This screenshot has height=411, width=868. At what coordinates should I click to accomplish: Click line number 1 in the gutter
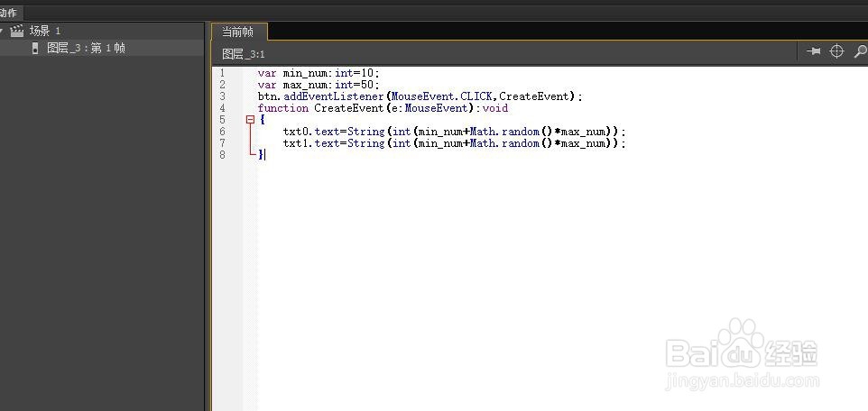pos(222,73)
